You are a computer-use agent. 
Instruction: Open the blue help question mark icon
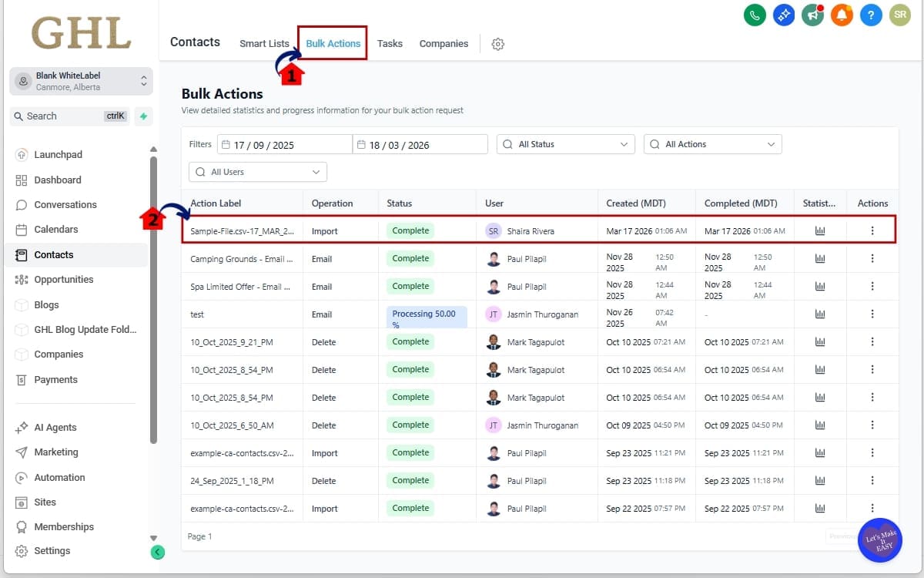[871, 15]
